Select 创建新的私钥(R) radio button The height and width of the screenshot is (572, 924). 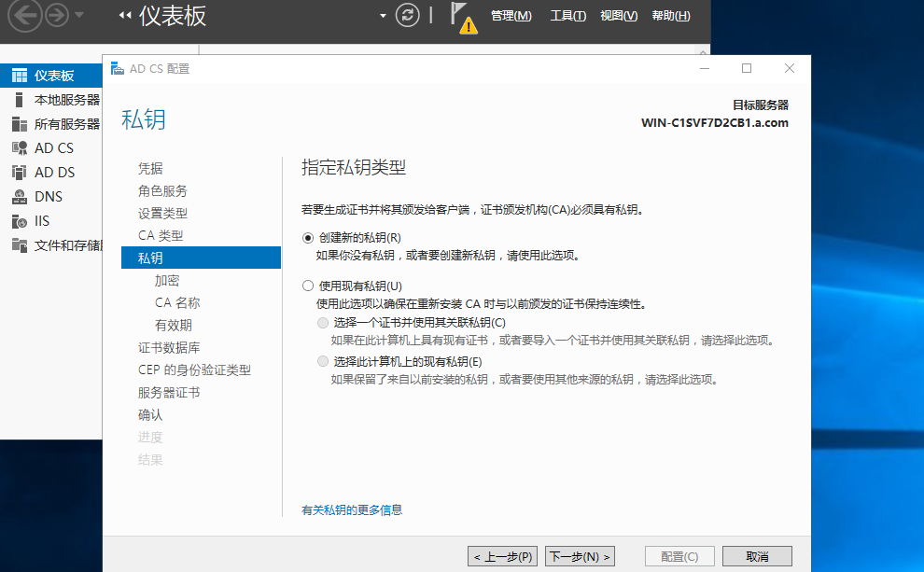(308, 238)
